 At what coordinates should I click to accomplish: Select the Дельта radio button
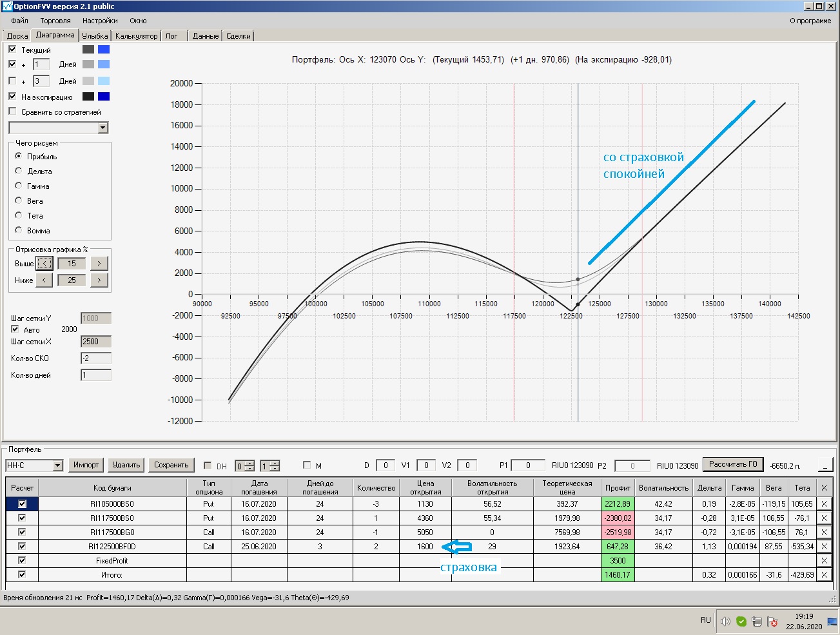point(19,171)
